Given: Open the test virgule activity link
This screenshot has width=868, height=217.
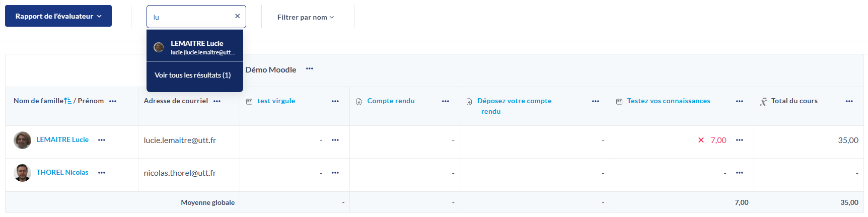Looking at the screenshot, I should pyautogui.click(x=276, y=101).
